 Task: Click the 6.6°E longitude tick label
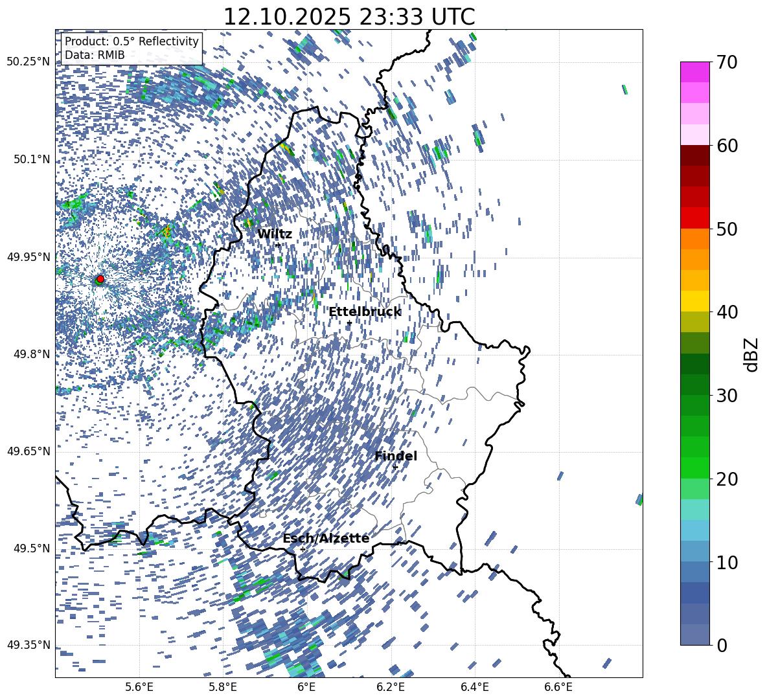point(558,687)
